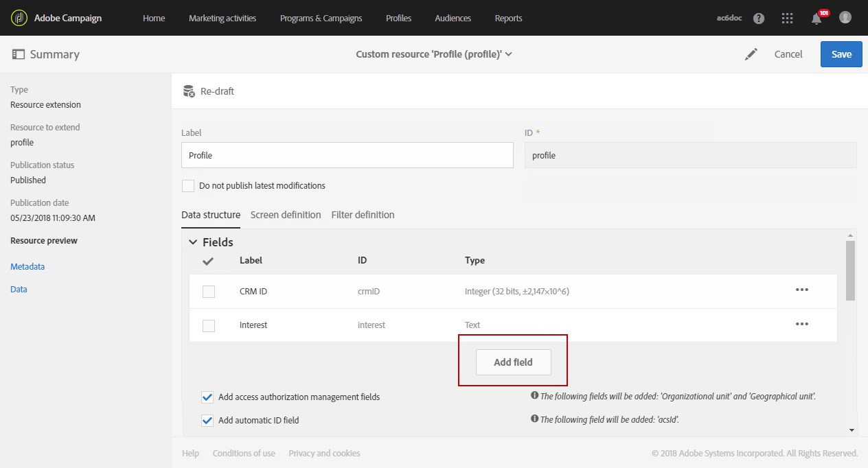Select the CRM ID field checkbox

209,292
